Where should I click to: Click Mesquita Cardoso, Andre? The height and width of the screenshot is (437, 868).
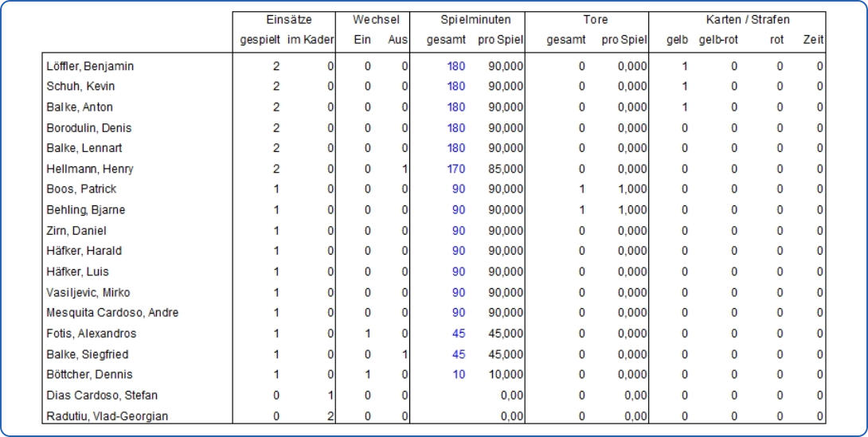112,313
